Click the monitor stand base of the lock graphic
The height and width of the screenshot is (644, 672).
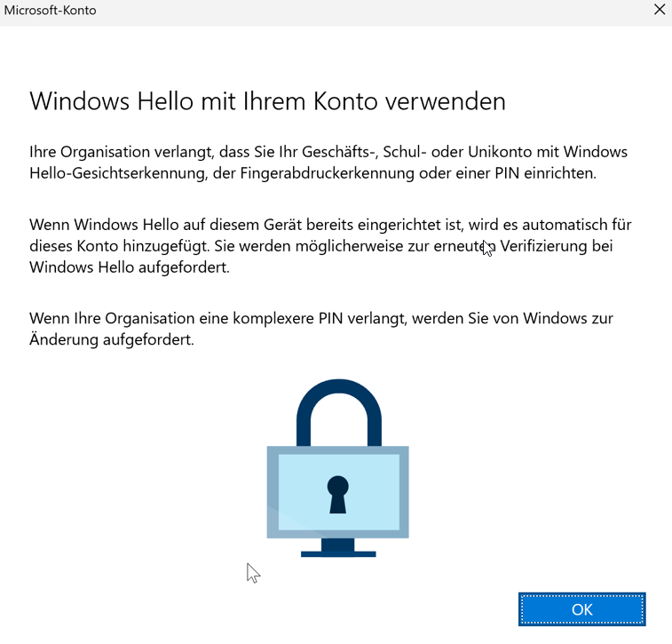(x=337, y=553)
